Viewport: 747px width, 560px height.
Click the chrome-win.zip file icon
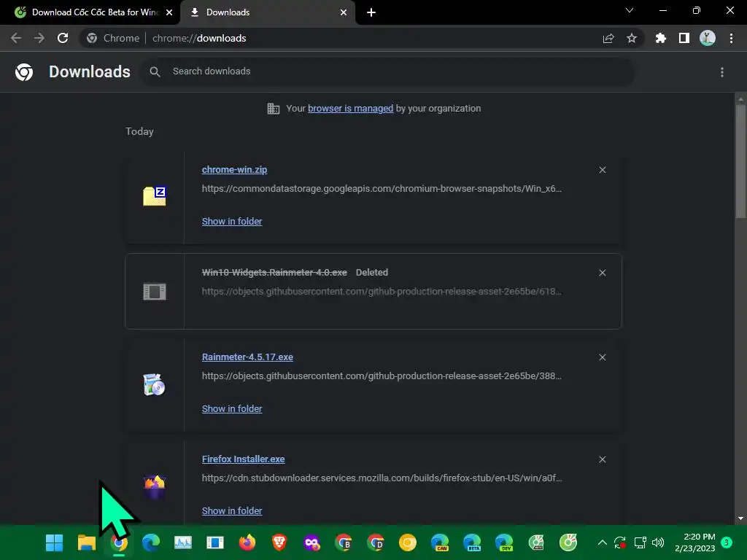(155, 195)
